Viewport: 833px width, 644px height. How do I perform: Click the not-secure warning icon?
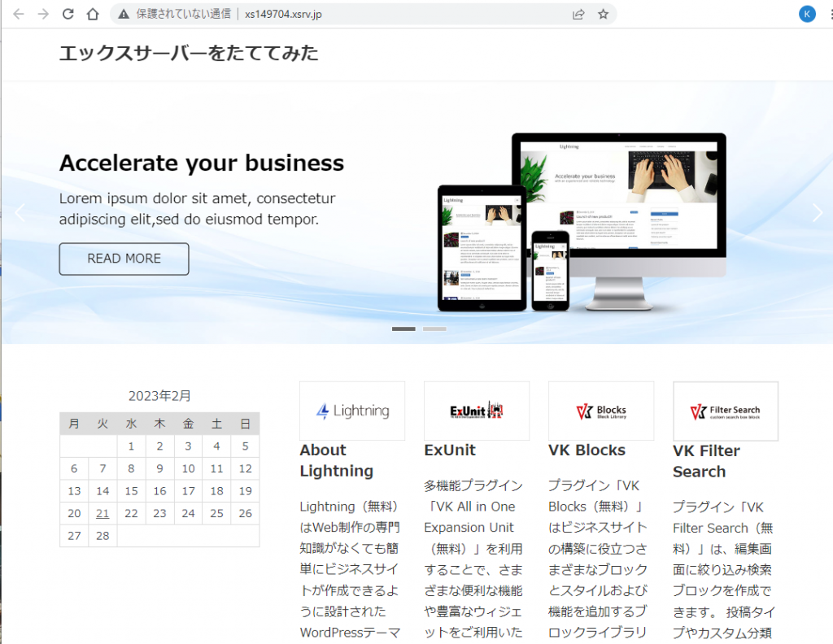coord(124,14)
